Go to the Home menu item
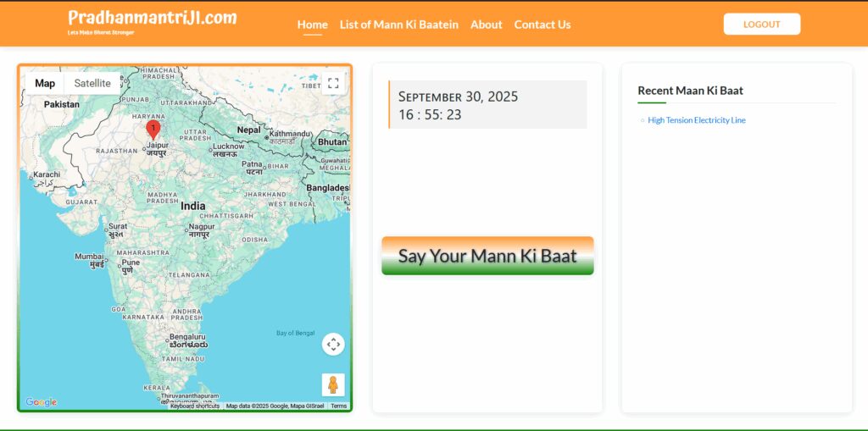Screen dimensions: 868x431 312,25
